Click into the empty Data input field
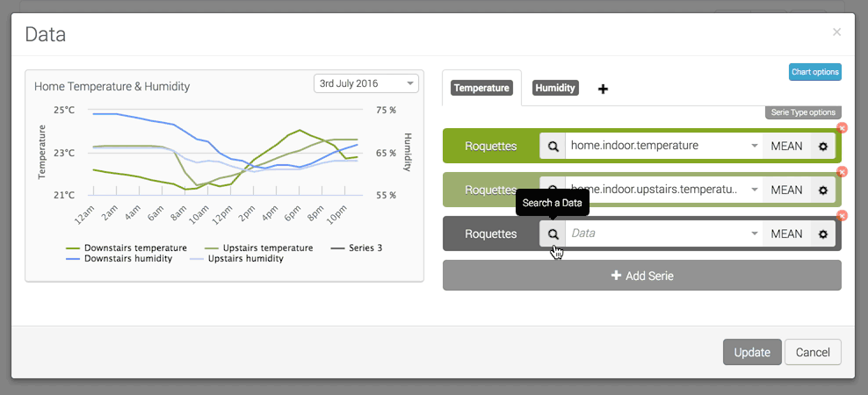 tap(655, 234)
